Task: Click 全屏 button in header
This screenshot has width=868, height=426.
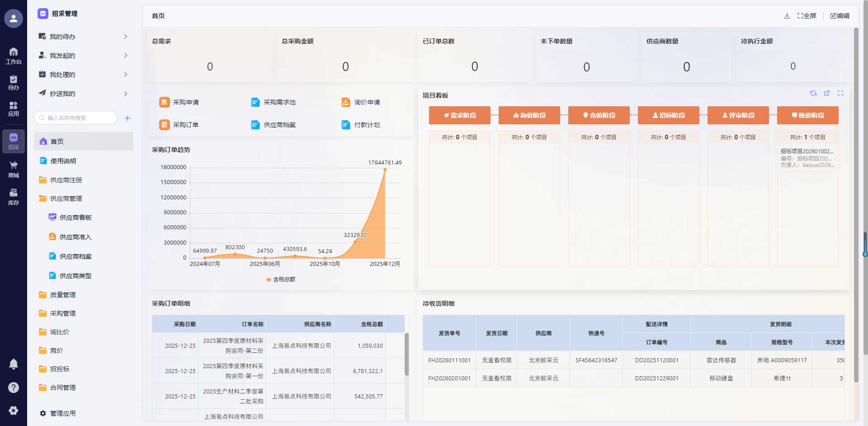Action: pos(807,16)
